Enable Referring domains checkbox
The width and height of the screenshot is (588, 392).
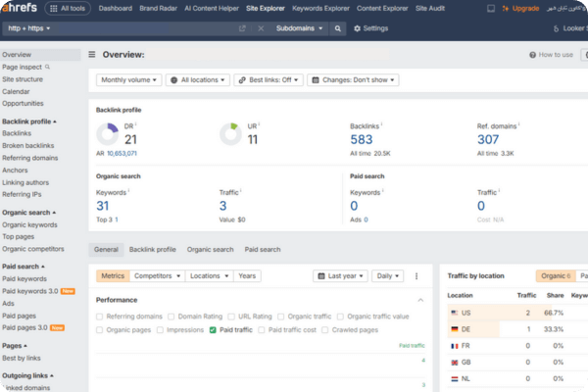[99, 317]
